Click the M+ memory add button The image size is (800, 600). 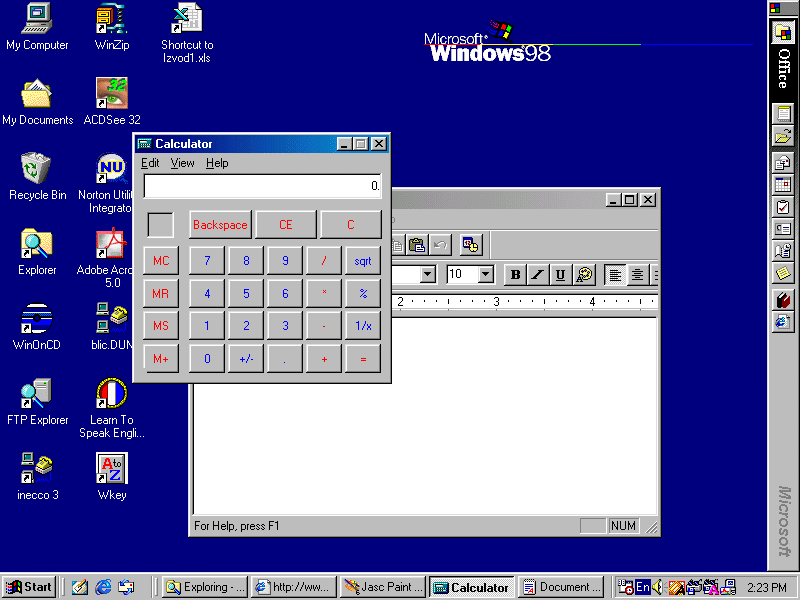[x=161, y=359]
